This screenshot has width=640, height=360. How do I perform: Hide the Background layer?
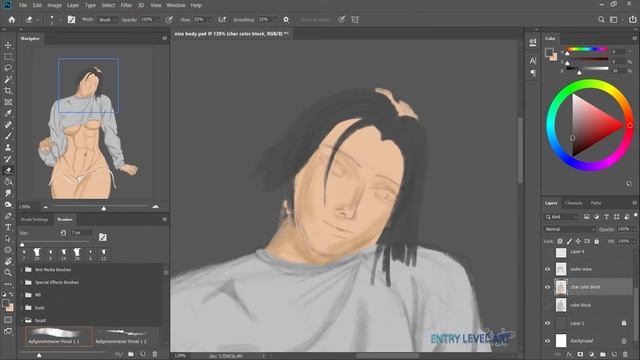click(547, 341)
